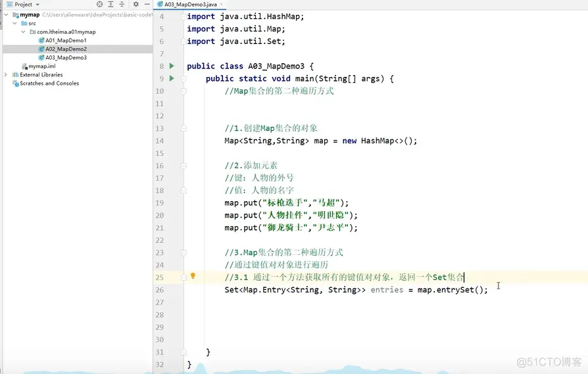The image size is (588, 374).
Task: Click closing brace on line 31
Action: 208,352
